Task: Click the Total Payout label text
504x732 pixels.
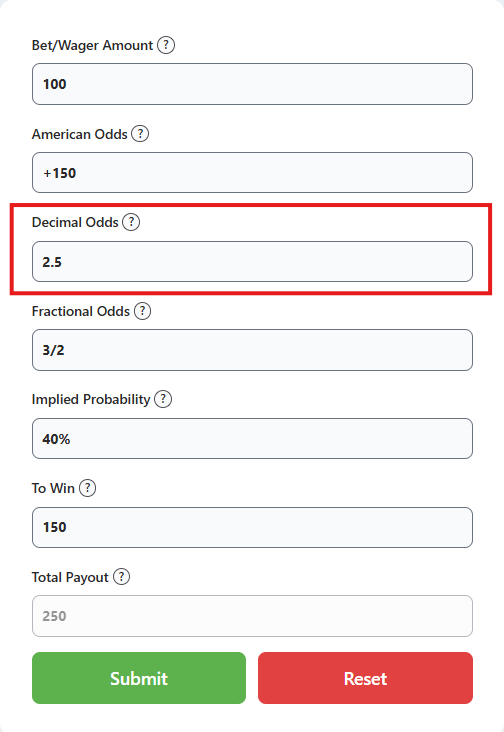Action: (70, 577)
